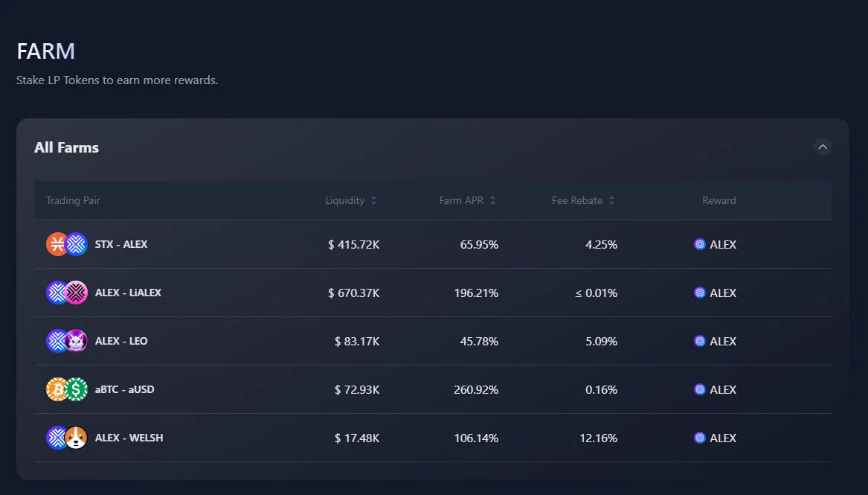Click the 196.21% Farm APR value
Viewport: 868px width, 495px height.
click(x=476, y=293)
